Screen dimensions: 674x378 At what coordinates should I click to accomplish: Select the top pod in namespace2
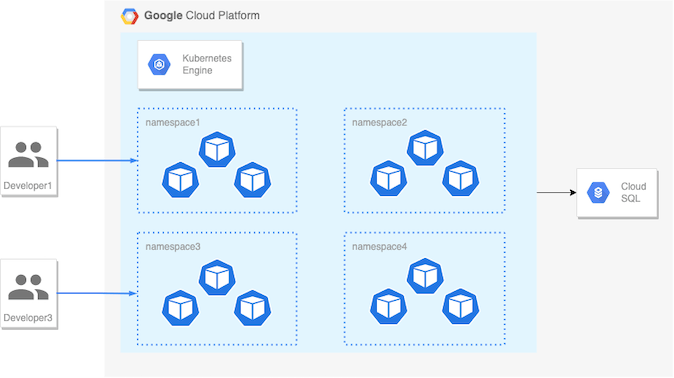(x=425, y=148)
